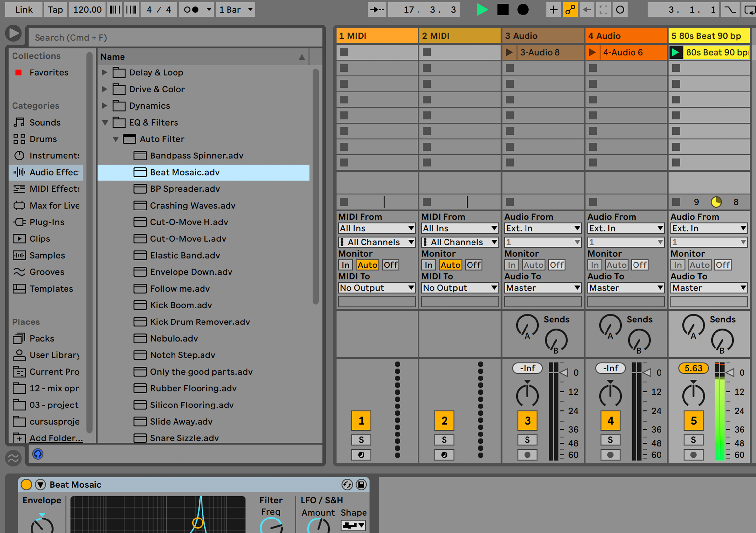Enable Arrangement Record with the circle button

(x=523, y=10)
